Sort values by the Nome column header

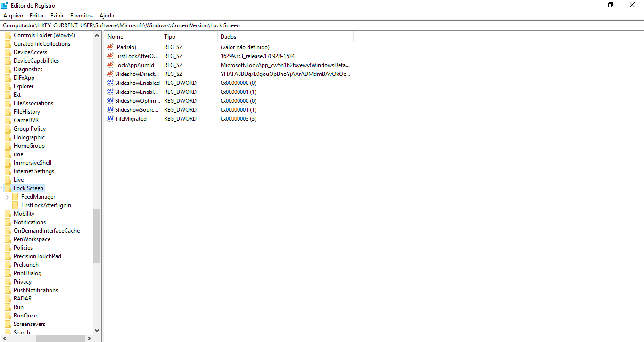tap(133, 37)
